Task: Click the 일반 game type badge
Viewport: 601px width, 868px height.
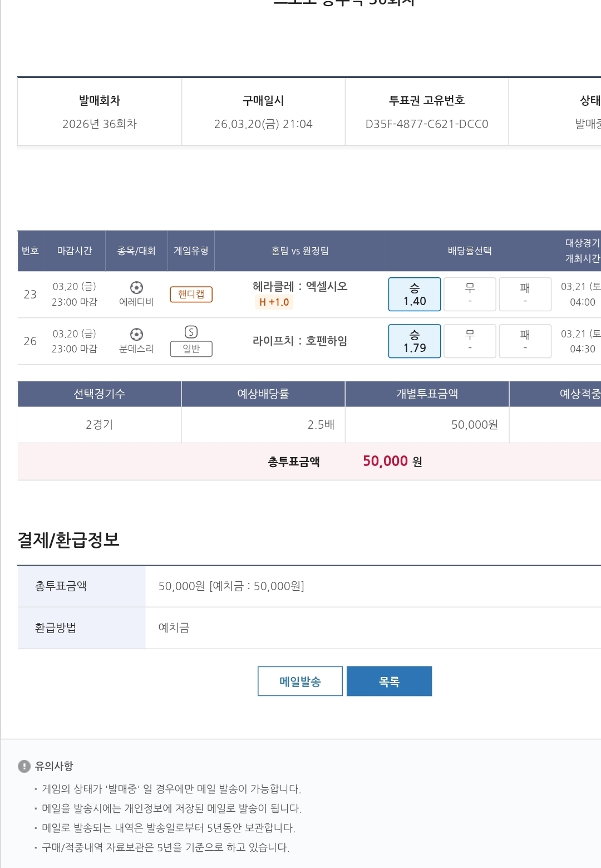Action: pos(191,349)
